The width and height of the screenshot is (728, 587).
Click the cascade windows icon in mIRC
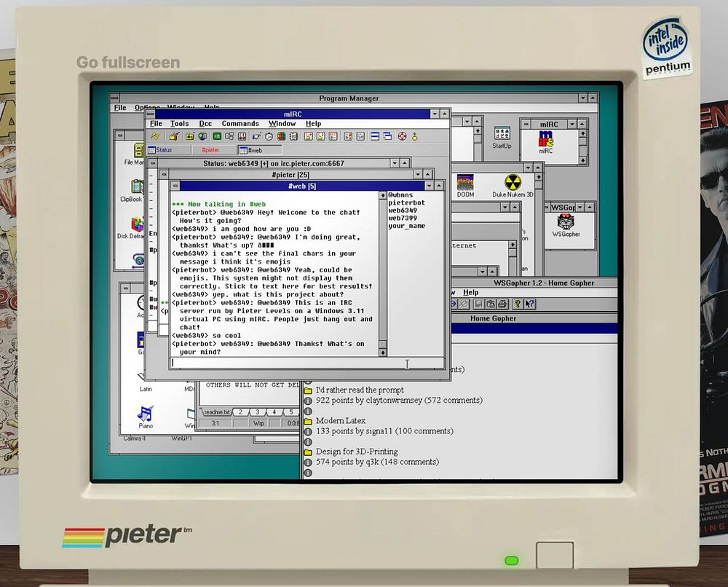pos(387,136)
